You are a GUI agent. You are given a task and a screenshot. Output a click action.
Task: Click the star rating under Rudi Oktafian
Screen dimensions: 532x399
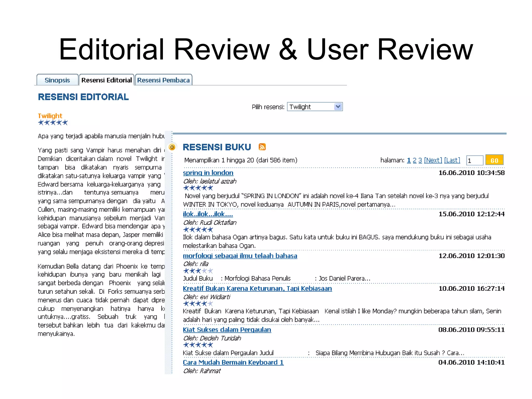(198, 230)
